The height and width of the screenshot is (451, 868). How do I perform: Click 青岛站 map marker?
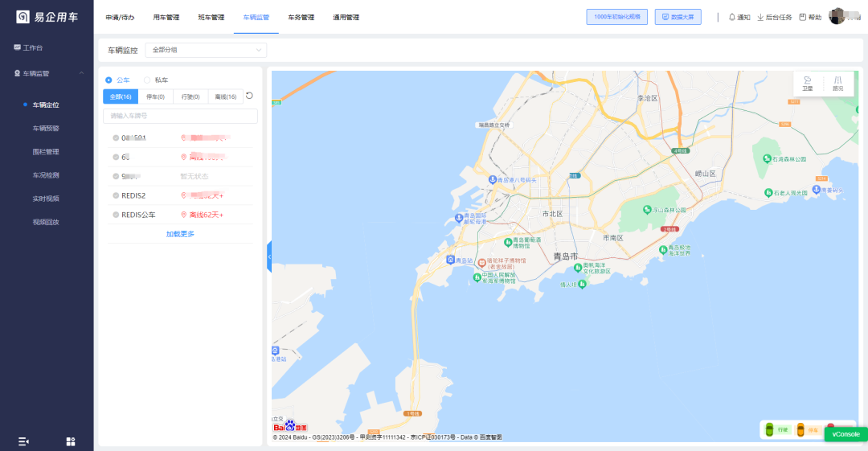click(x=451, y=260)
